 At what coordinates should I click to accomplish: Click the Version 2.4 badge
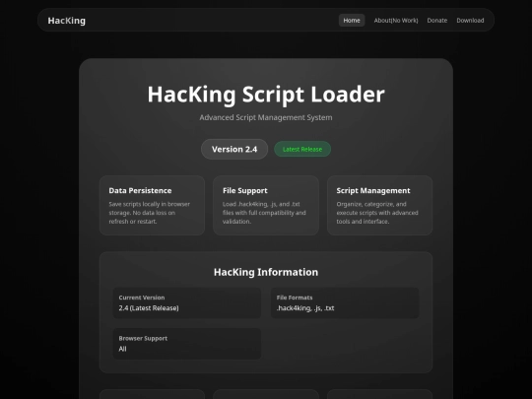234,150
